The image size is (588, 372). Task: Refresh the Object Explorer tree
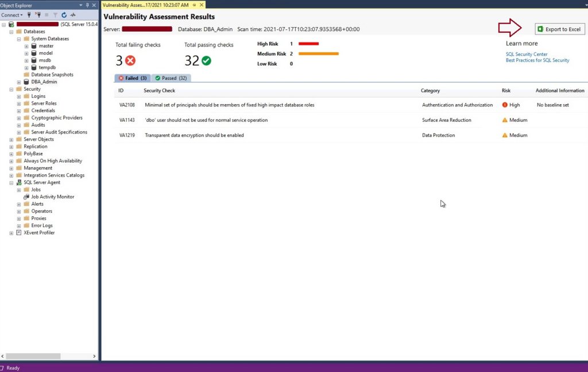64,15
